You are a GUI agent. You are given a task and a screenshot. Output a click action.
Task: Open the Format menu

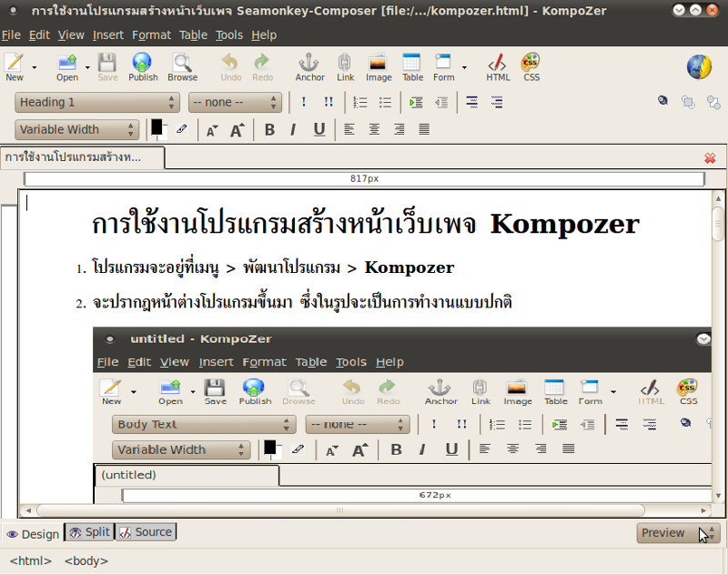[x=151, y=35]
